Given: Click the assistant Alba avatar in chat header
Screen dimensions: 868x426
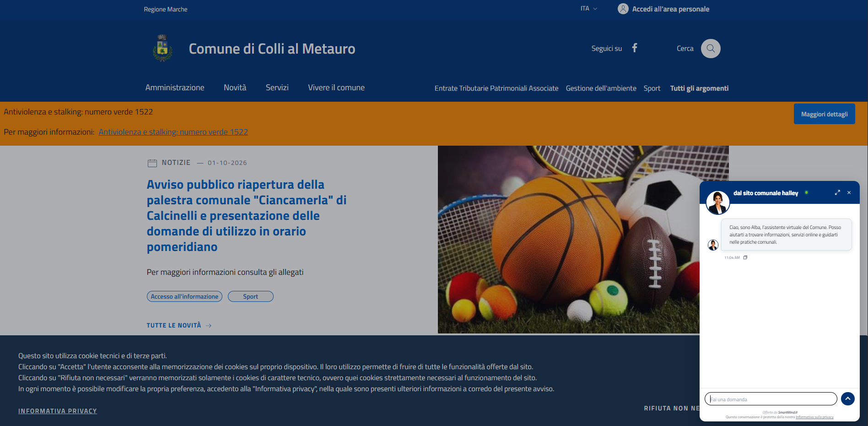Looking at the screenshot, I should click(x=717, y=202).
